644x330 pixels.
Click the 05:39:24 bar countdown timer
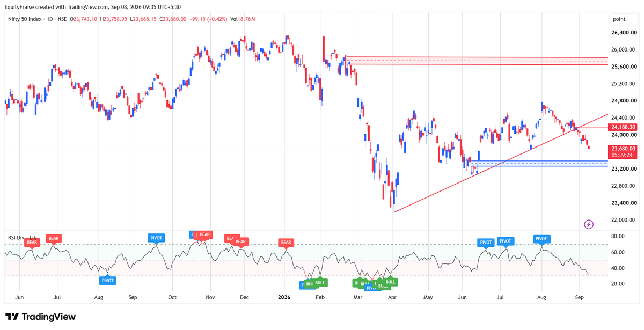coord(623,156)
